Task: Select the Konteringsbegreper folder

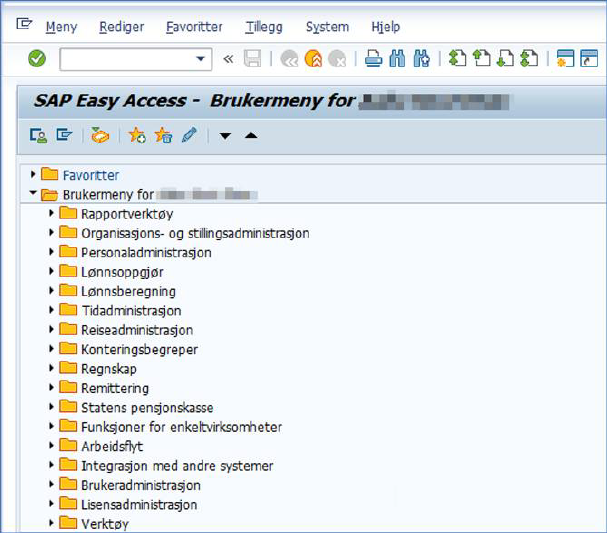Action: (x=139, y=350)
